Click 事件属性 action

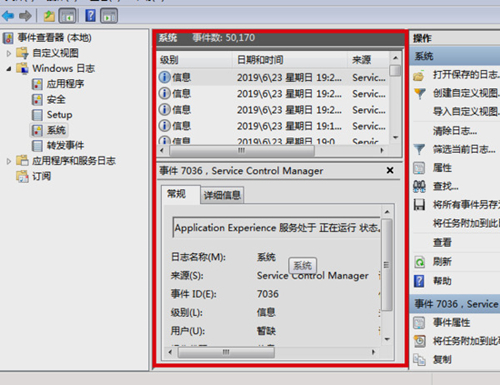[451, 322]
